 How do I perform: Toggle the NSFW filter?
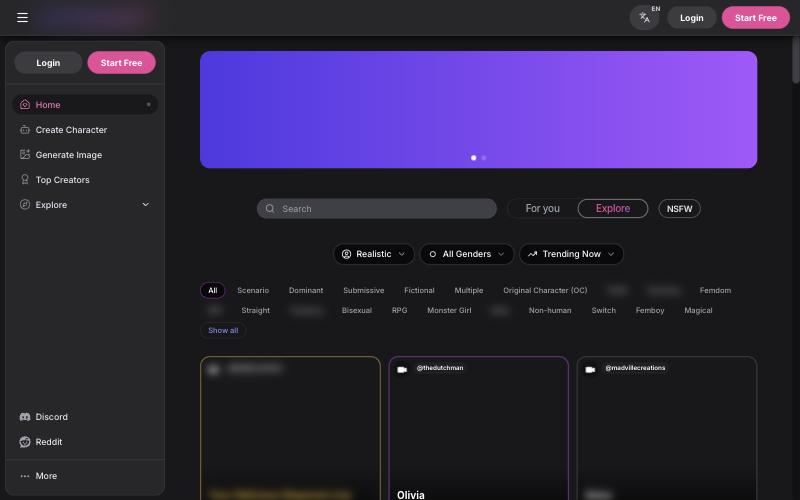pos(679,209)
